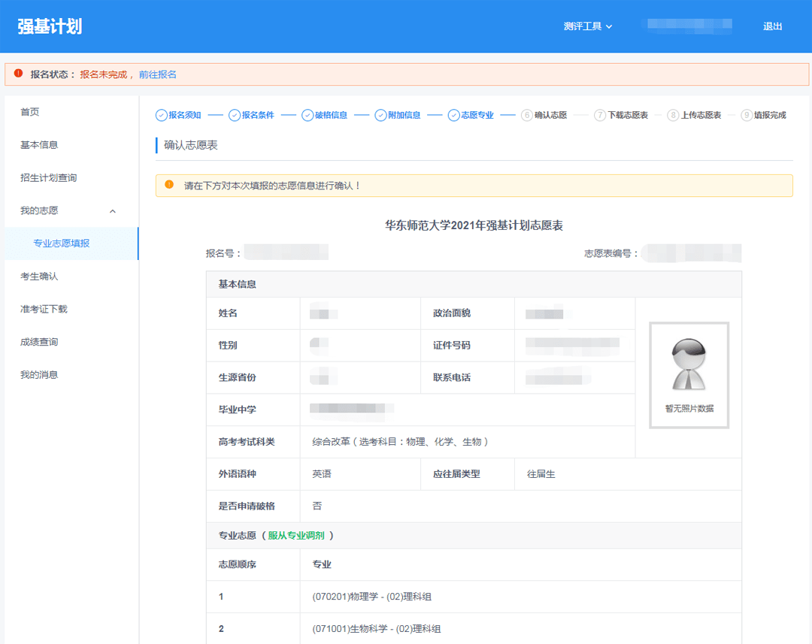This screenshot has height=644, width=812.
Task: Click step 6 确认志愿 number icon
Action: [526, 115]
